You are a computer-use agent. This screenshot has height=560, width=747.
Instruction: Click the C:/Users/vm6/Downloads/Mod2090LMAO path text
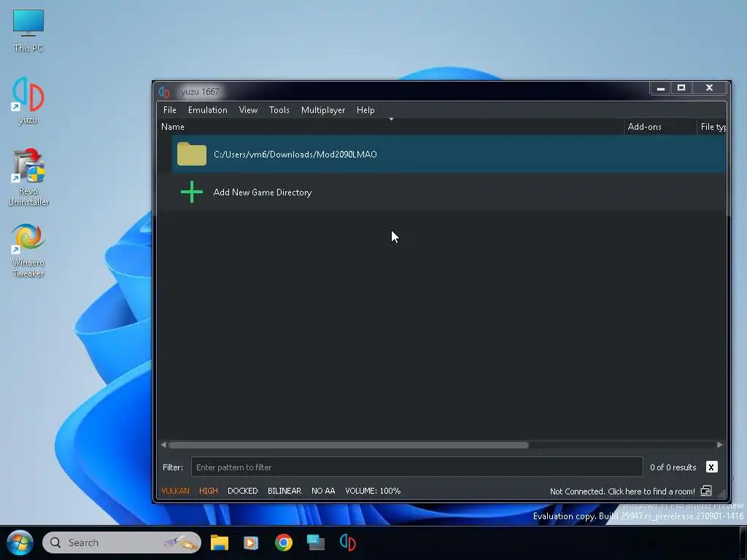(295, 155)
